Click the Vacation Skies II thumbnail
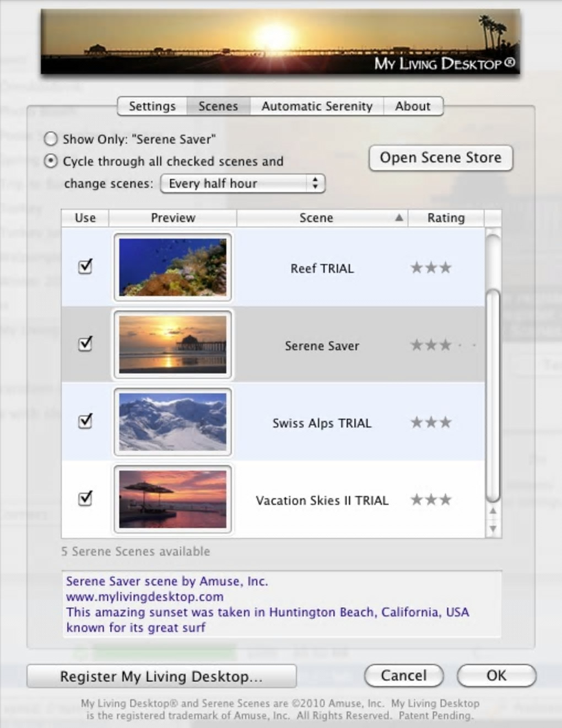Screen dimensions: 562x728 pos(173,499)
